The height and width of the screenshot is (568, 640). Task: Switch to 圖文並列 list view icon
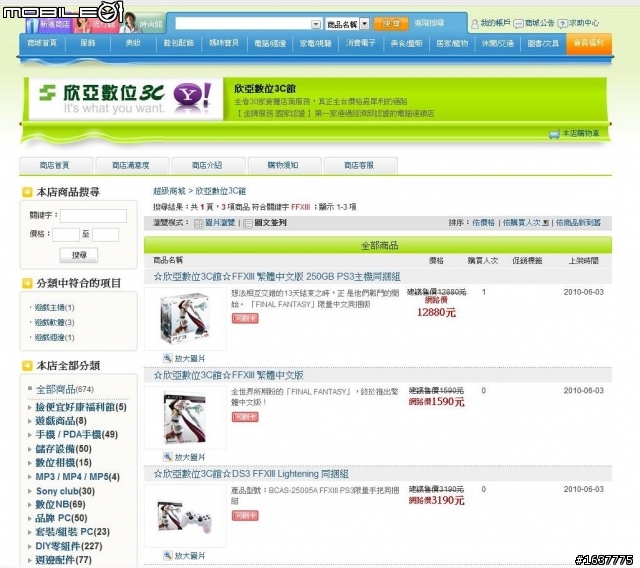tap(247, 223)
